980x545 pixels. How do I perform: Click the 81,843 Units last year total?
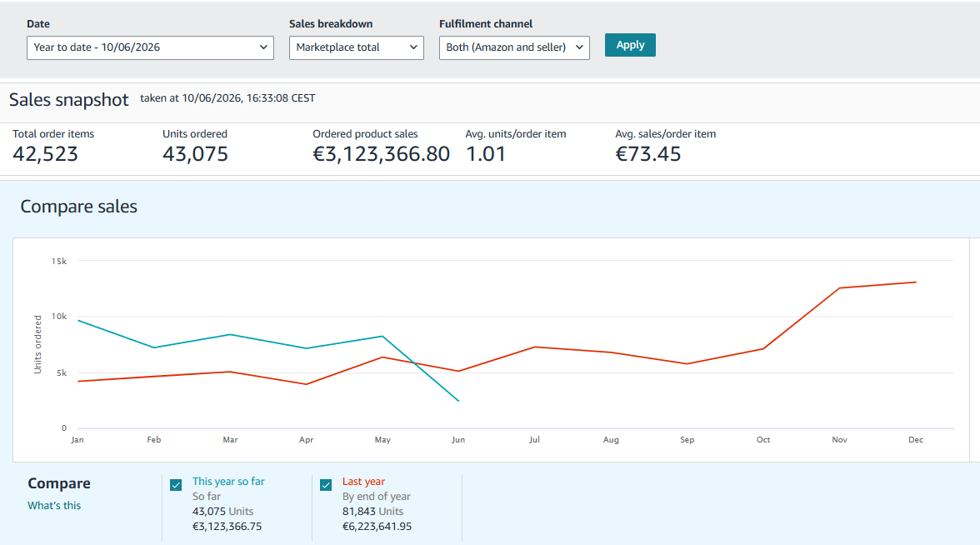coord(372,512)
